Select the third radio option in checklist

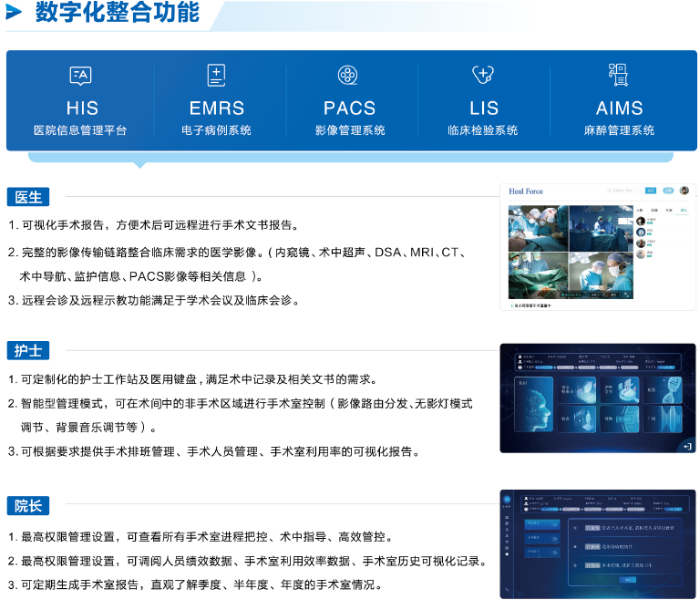(573, 564)
